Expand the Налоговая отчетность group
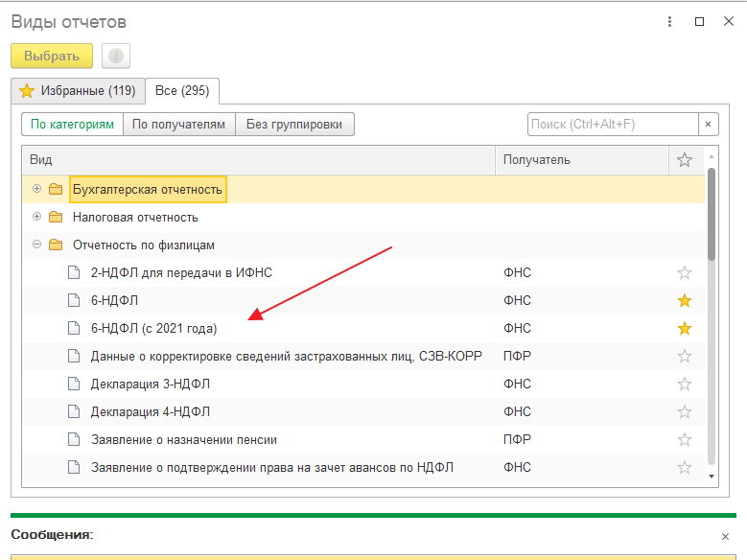 [36, 218]
